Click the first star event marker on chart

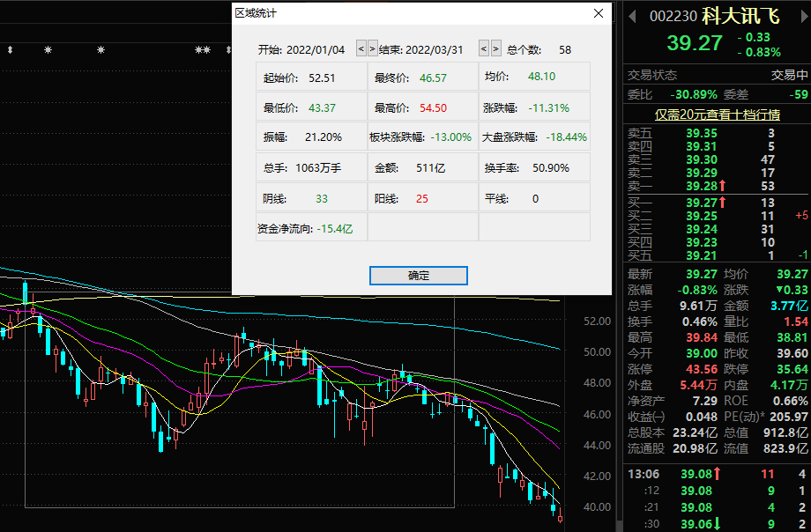pos(48,50)
